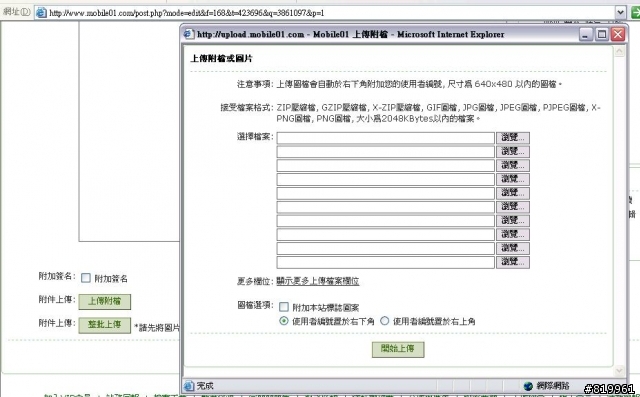This screenshot has width=640, height=397.
Task: Select 使用者編號置於右下角 radio option
Action: (x=284, y=321)
